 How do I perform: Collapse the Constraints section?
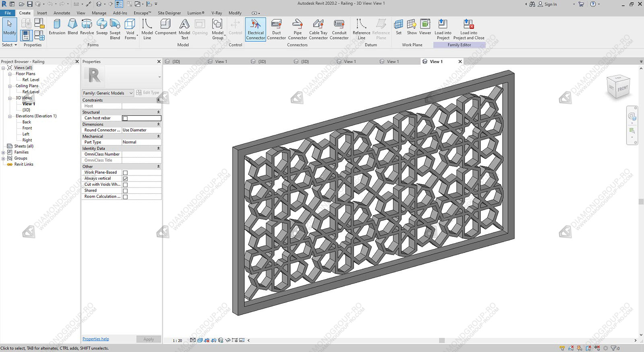(158, 100)
